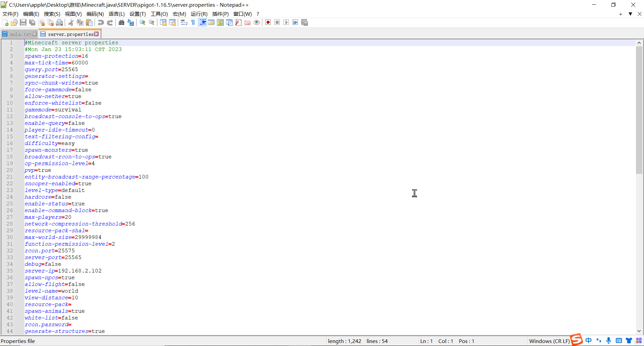Click the Save recorded macro icon
Viewport: 644px width, 346px height.
(305, 22)
